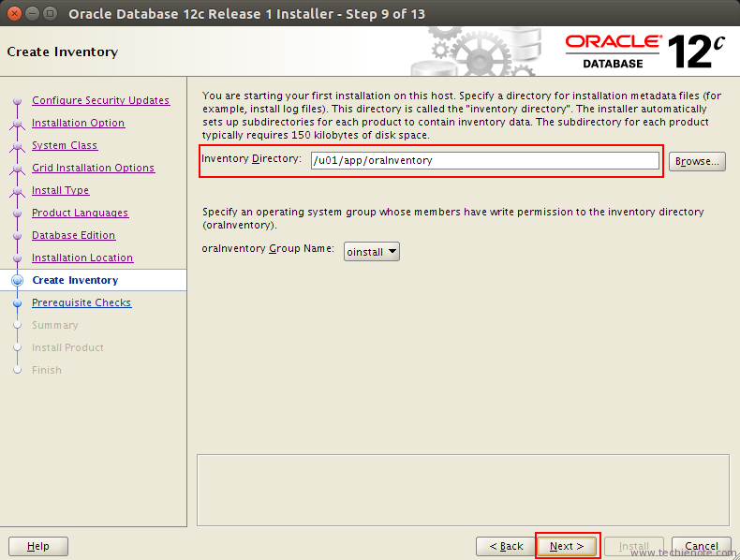Screen dimensions: 740x560
Task: Click the Create Inventory step bullet icon
Action: click(x=18, y=280)
